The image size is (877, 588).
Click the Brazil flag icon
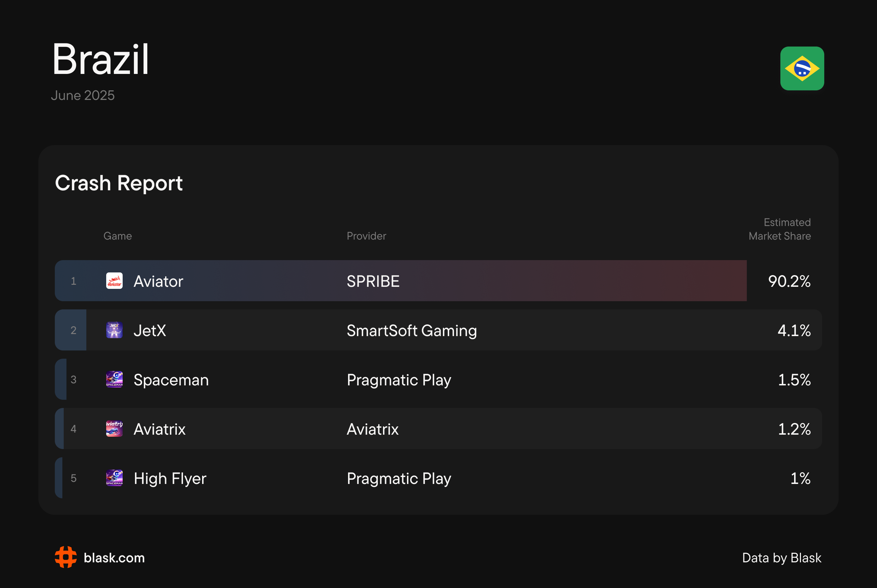tap(802, 68)
